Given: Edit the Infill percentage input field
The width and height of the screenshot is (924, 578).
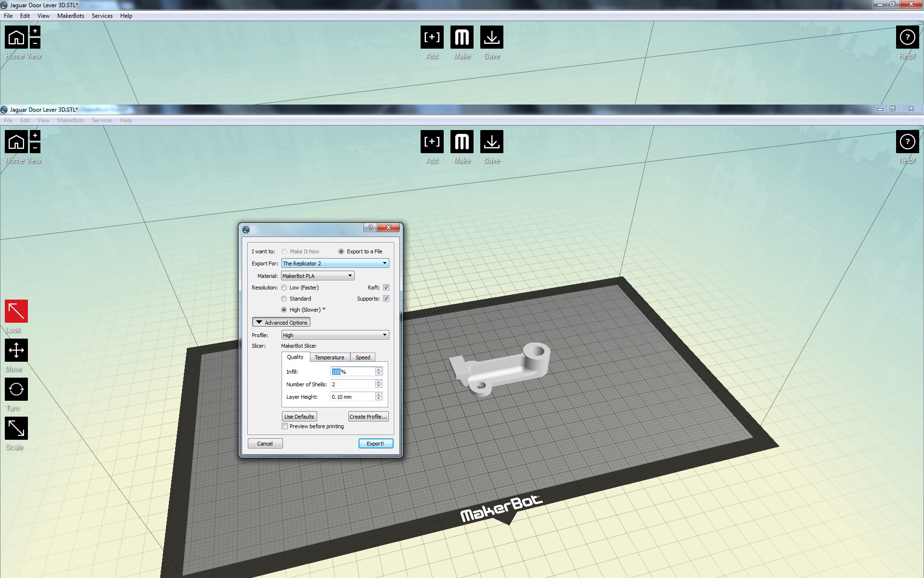Looking at the screenshot, I should pyautogui.click(x=353, y=371).
